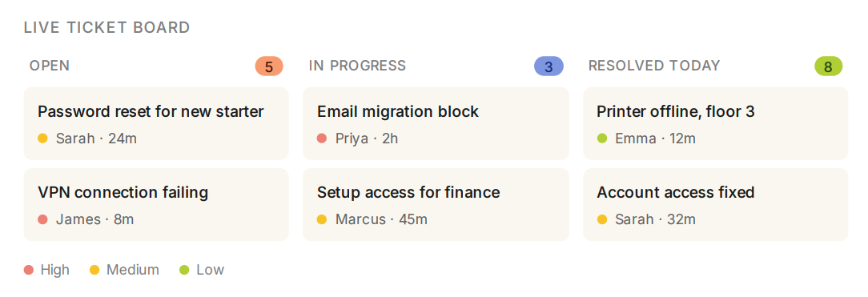Click green priority dot beside Emma
The height and width of the screenshot is (297, 868).
(601, 138)
